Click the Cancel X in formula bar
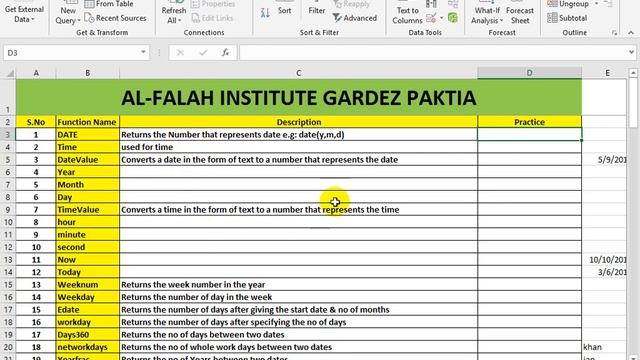Screen dimensions: 640x360 click(180, 53)
